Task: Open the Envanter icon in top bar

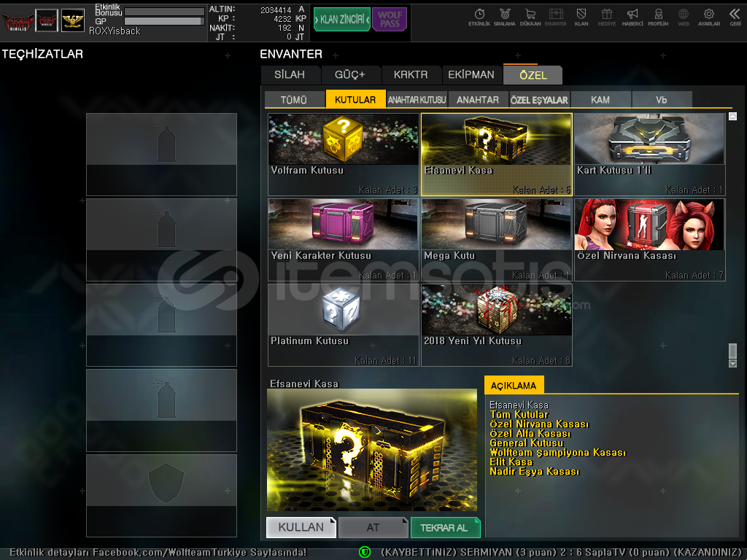Action: tap(555, 17)
